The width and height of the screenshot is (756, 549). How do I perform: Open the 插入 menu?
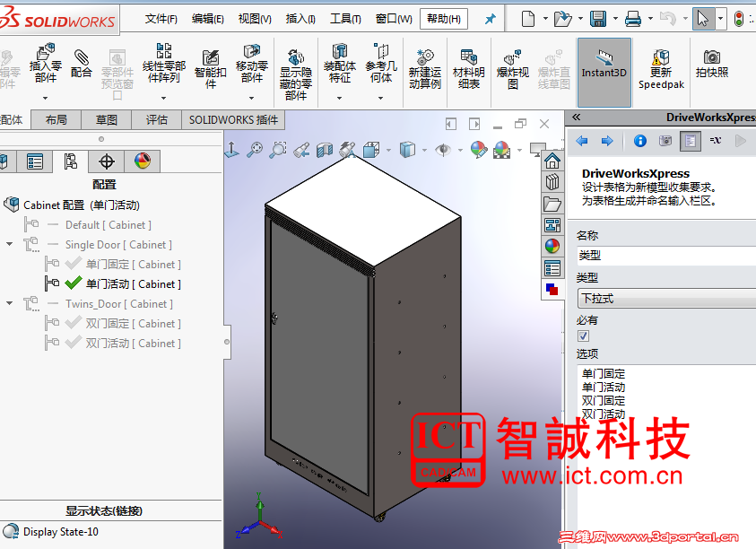299,17
